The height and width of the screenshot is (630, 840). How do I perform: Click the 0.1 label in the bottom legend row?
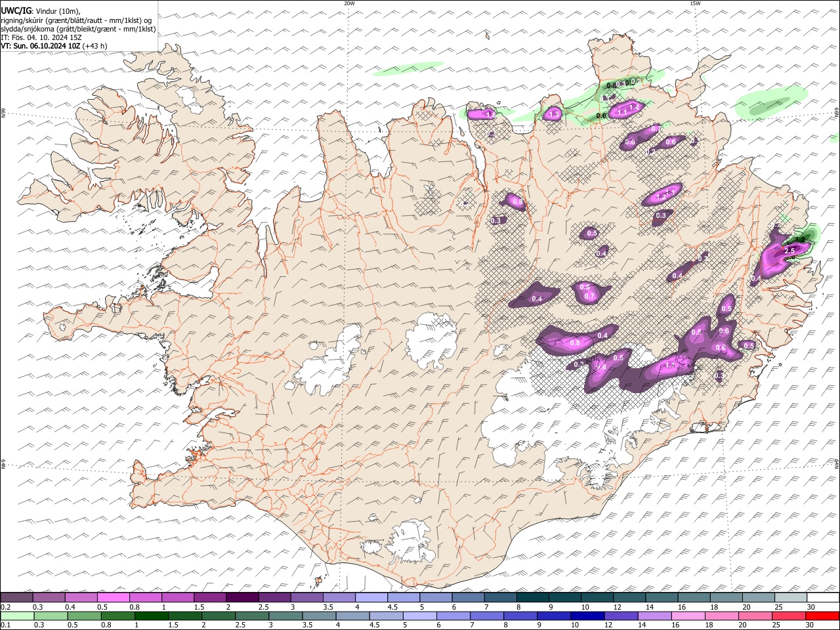point(5,625)
